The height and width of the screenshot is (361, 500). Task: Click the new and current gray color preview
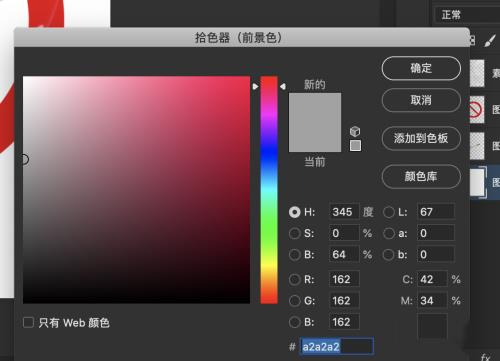(x=315, y=122)
